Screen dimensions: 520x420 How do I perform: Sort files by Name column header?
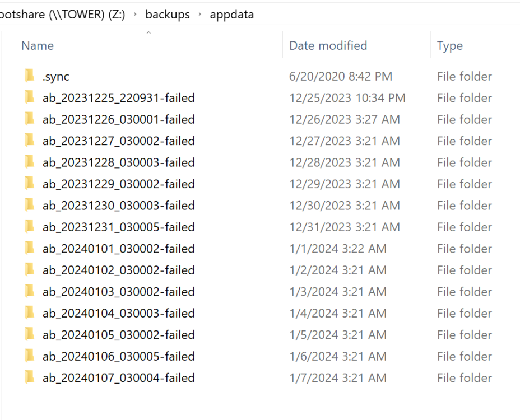coord(38,45)
